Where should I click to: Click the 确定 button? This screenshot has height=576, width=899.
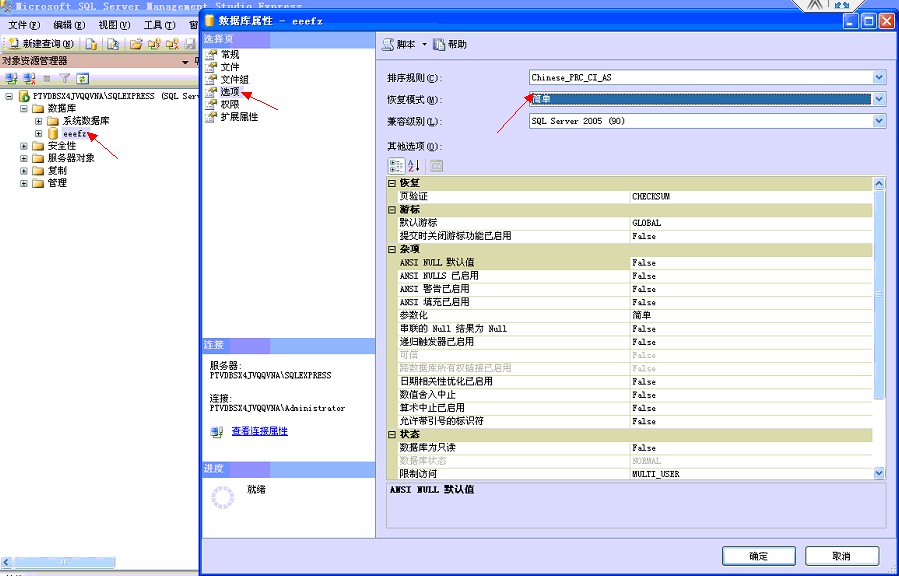pyautogui.click(x=759, y=556)
